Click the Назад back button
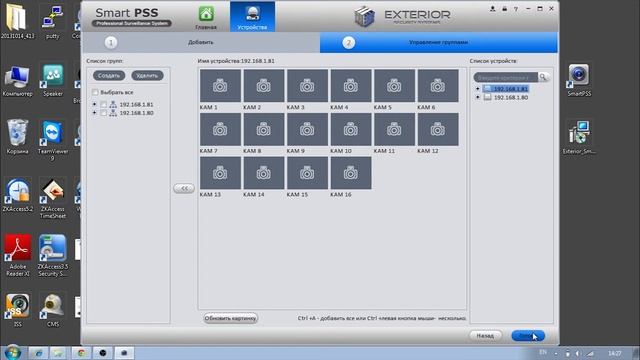 pyautogui.click(x=485, y=336)
